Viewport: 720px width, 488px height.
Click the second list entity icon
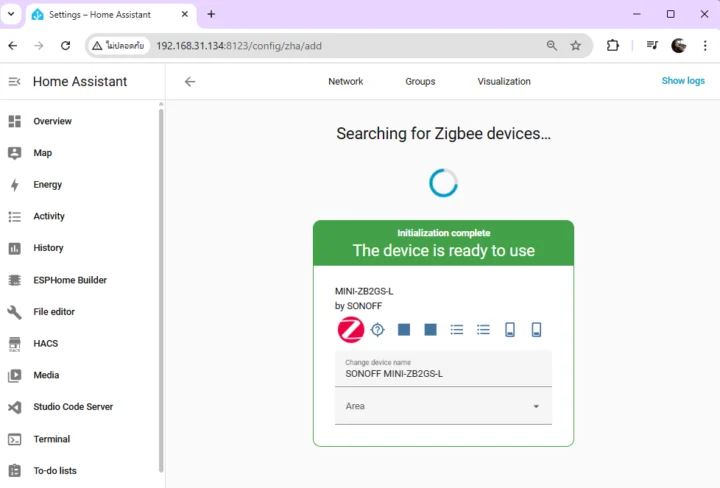[484, 330]
